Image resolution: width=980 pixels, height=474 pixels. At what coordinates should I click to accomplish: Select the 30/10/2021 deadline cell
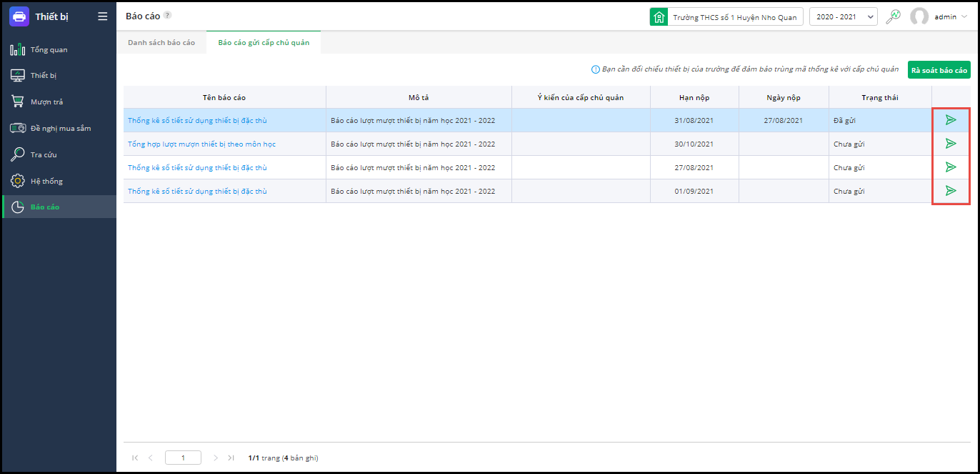click(x=694, y=144)
